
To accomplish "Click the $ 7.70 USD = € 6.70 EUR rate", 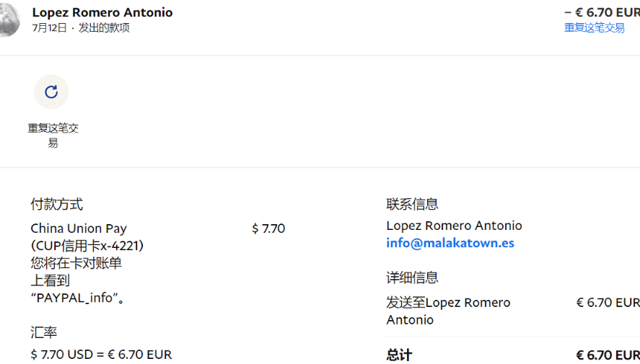I will pyautogui.click(x=101, y=354).
